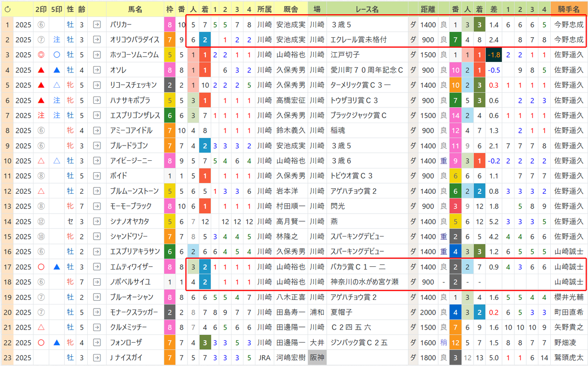Open arrow icon for ホッコーソムニウム row

[97, 55]
